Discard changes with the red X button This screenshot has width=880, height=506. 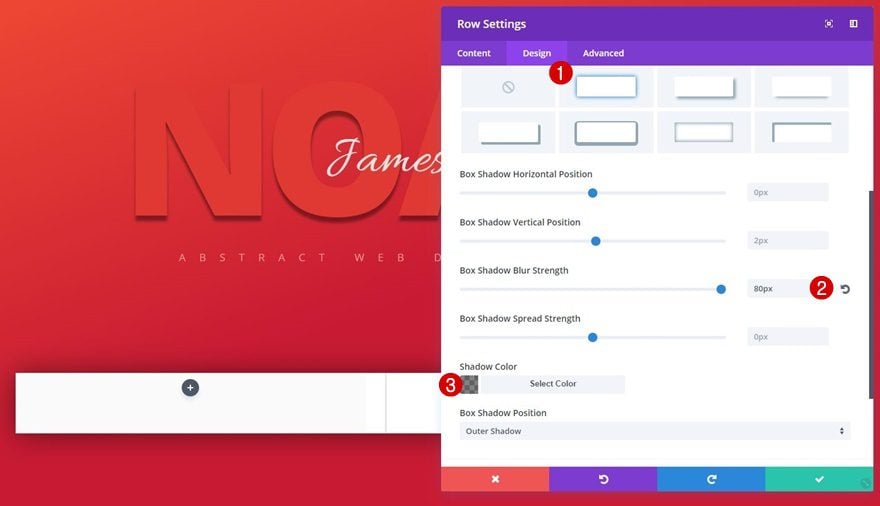(494, 479)
